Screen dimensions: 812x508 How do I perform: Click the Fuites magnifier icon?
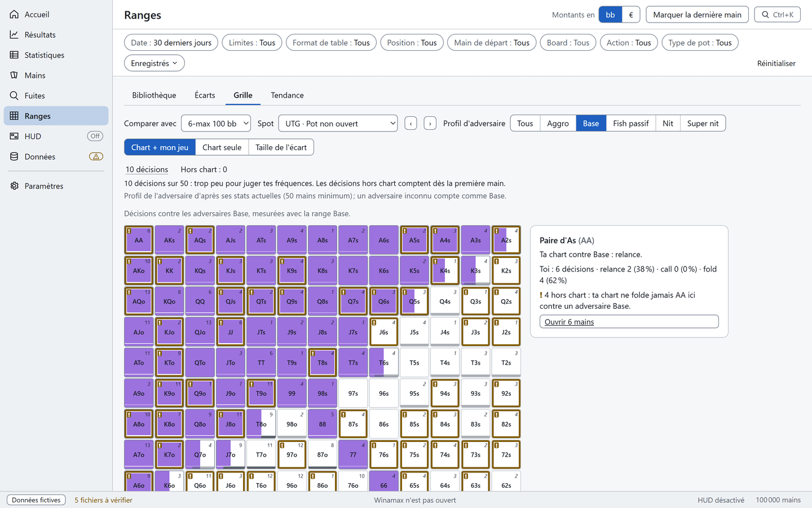15,95
